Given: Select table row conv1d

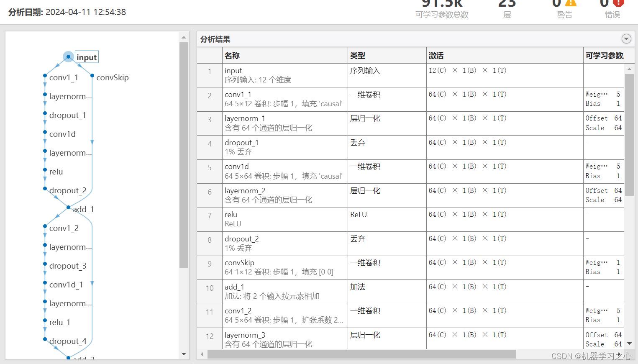Looking at the screenshot, I should pyautogui.click(x=410, y=172).
